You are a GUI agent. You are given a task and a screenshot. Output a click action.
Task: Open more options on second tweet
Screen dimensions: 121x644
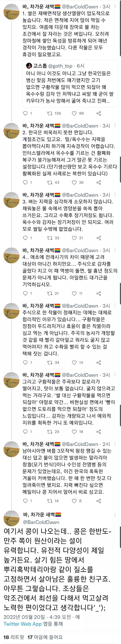click(x=115, y=125)
